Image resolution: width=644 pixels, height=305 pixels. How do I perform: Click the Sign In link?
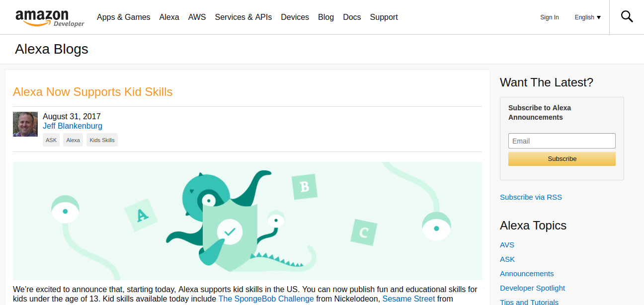point(550,17)
